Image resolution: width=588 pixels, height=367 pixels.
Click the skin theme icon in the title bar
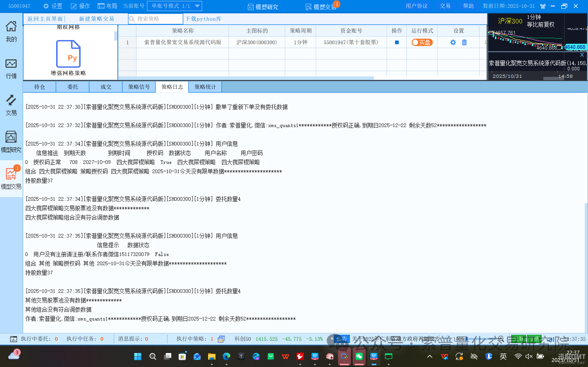543,6
